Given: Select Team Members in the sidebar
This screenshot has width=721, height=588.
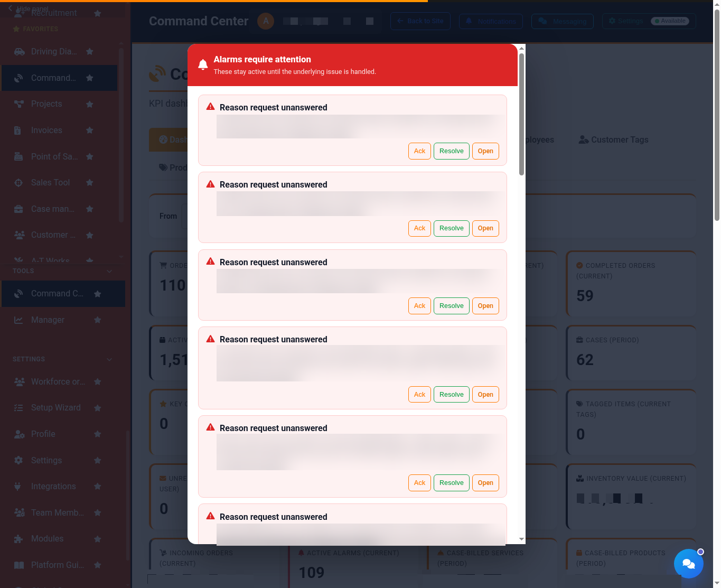Looking at the screenshot, I should pos(58,512).
